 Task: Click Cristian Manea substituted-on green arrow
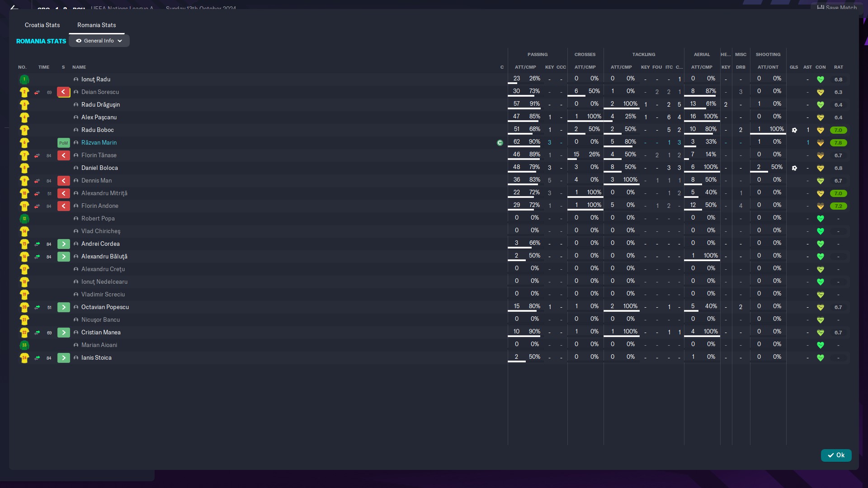(x=63, y=332)
